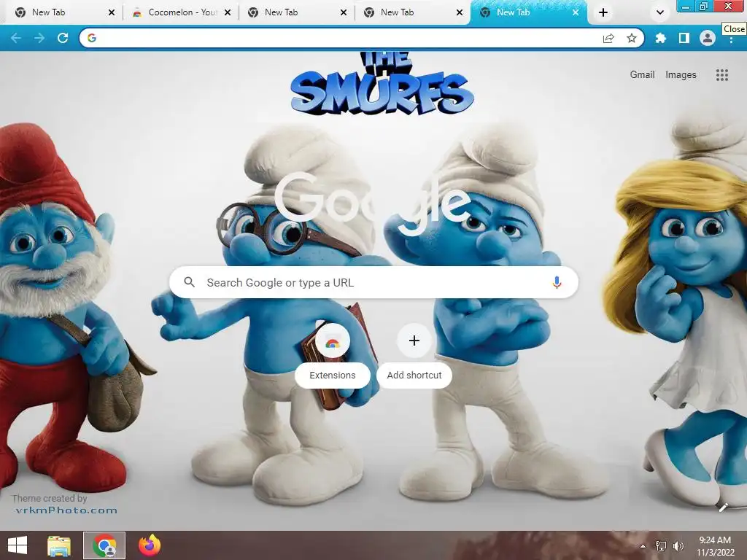Click Chrome icon in taskbar

pyautogui.click(x=104, y=545)
